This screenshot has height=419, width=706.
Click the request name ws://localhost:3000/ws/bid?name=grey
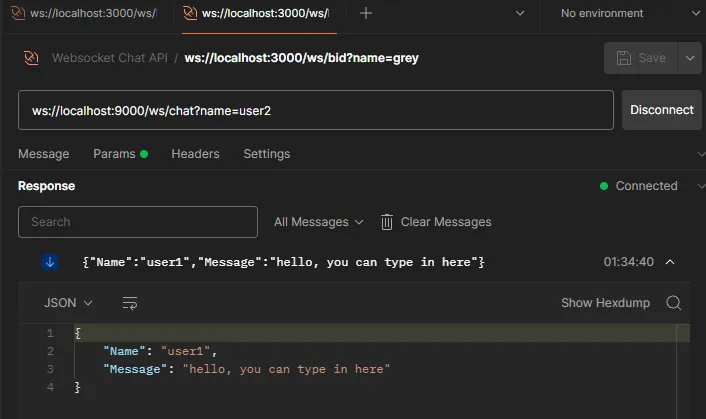click(x=301, y=58)
